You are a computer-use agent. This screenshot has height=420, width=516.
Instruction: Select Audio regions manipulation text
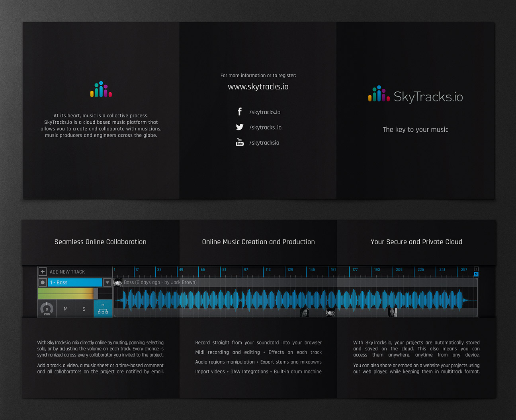pos(225,362)
